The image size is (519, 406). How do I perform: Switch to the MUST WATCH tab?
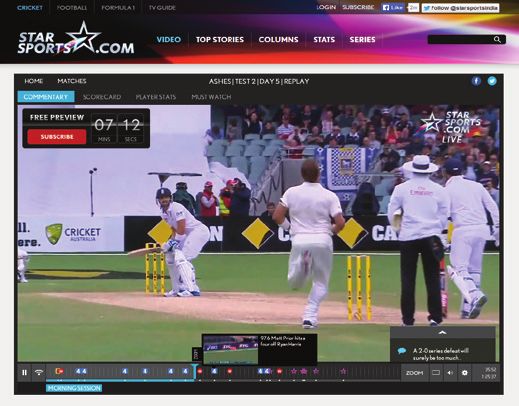point(211,97)
